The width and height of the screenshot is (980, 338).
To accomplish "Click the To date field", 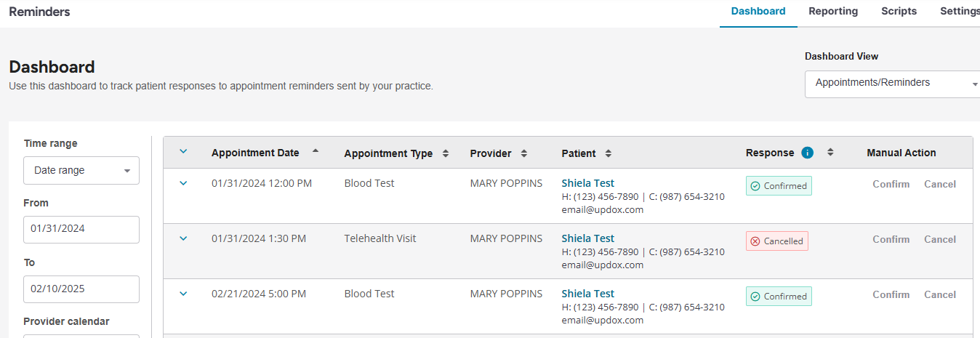I will [81, 289].
